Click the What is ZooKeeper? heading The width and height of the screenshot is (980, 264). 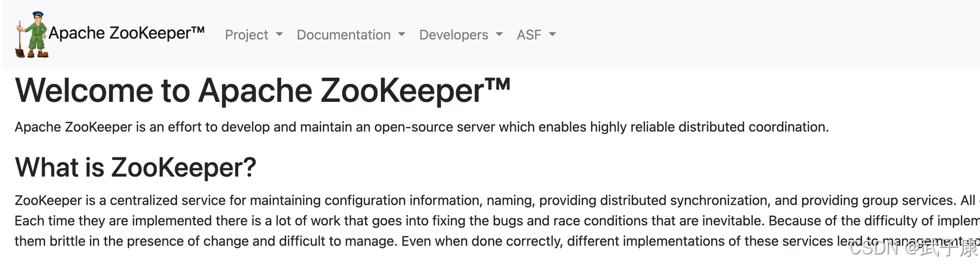point(135,167)
